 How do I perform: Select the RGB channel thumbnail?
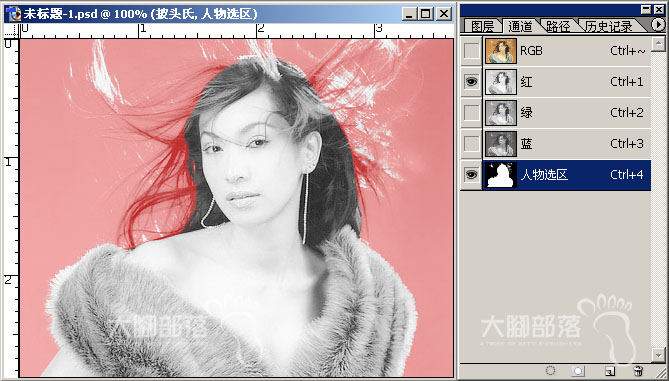[501, 51]
